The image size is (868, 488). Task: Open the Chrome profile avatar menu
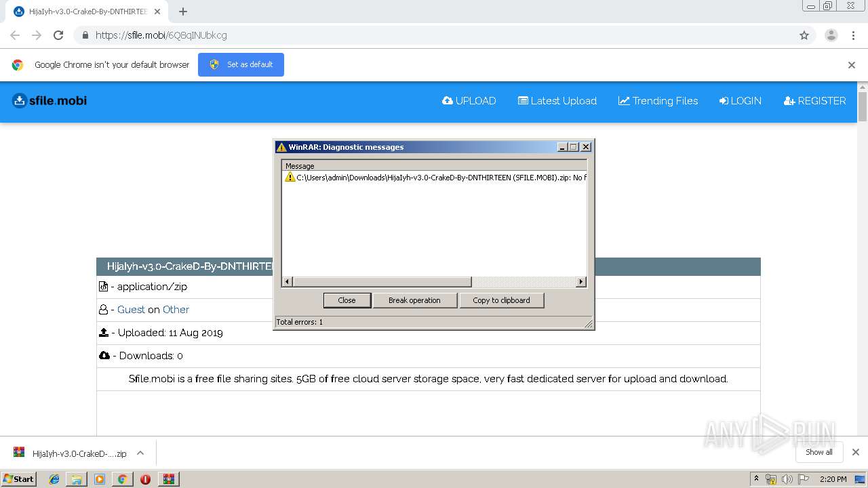831,35
